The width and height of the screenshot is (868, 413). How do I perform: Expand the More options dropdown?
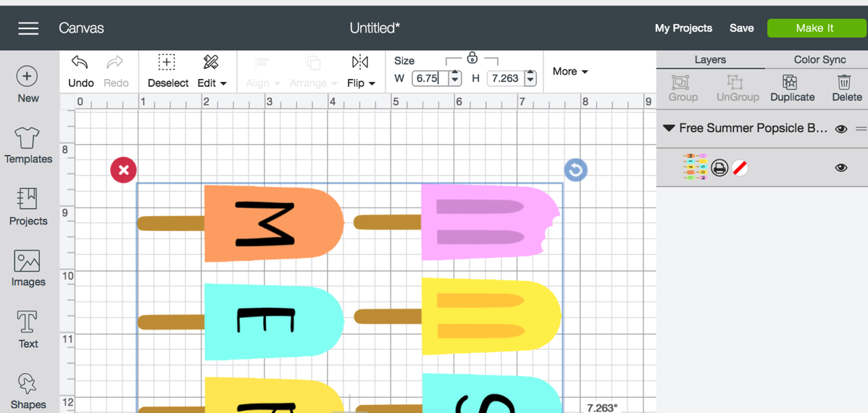pos(570,72)
